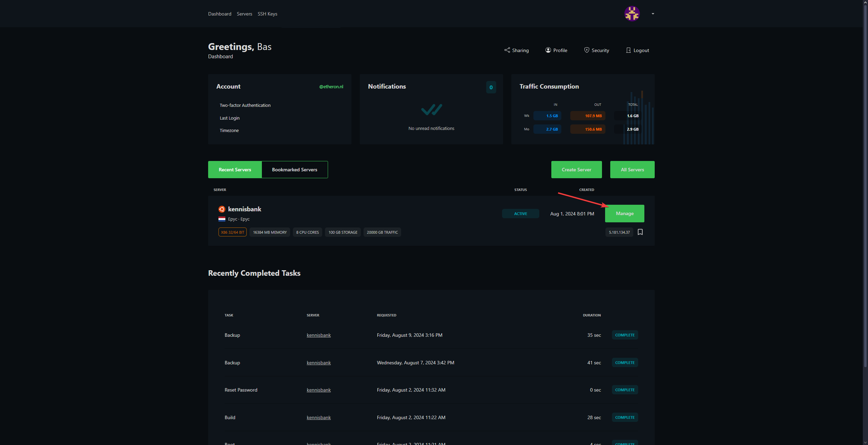The height and width of the screenshot is (445, 868).
Task: Open Servers in top navigation
Action: tap(244, 14)
